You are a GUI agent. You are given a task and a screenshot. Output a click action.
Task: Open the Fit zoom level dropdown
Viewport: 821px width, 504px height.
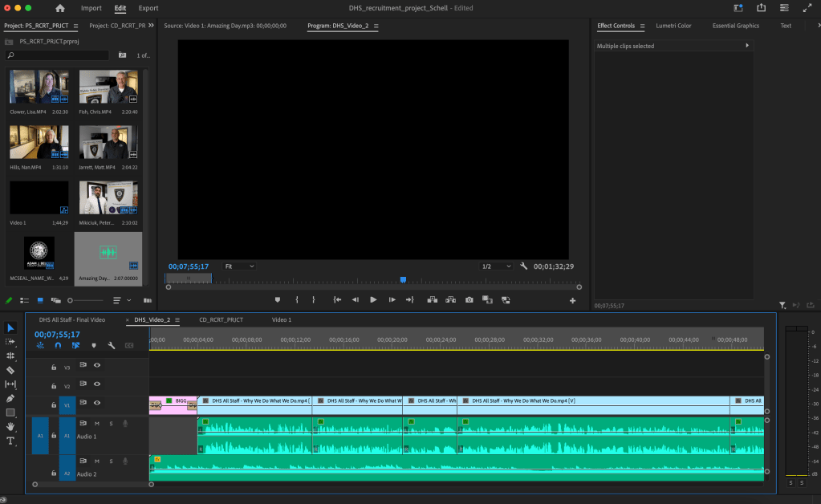pyautogui.click(x=239, y=266)
